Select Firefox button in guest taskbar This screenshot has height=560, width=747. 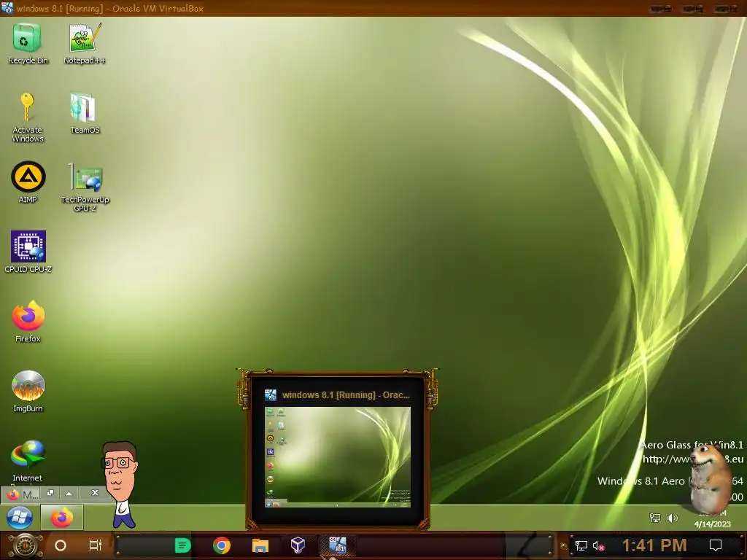[62, 518]
